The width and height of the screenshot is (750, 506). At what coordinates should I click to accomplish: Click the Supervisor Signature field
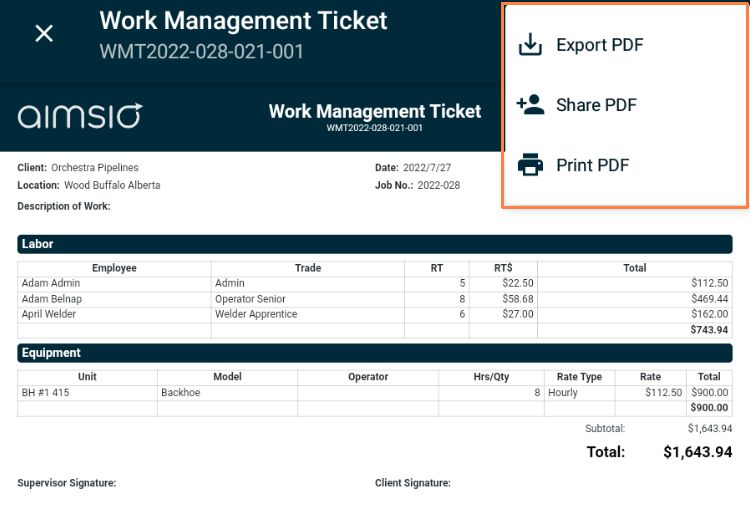click(x=66, y=483)
